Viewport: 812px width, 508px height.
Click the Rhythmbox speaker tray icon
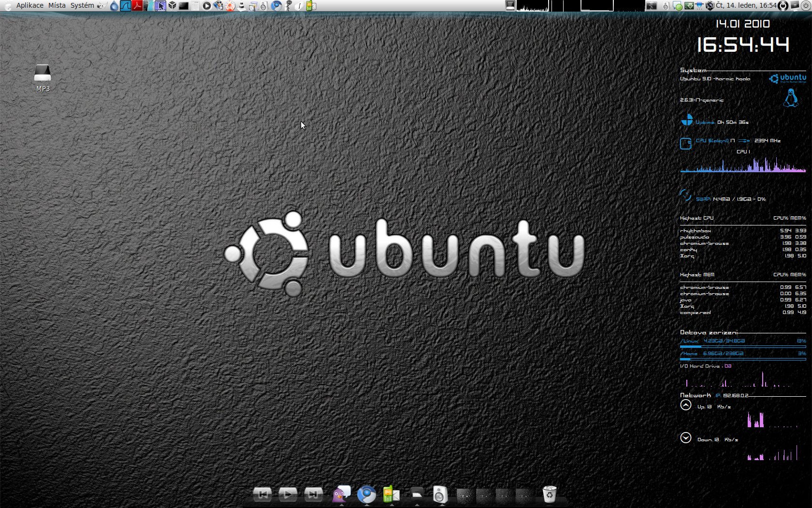pyautogui.click(x=666, y=6)
